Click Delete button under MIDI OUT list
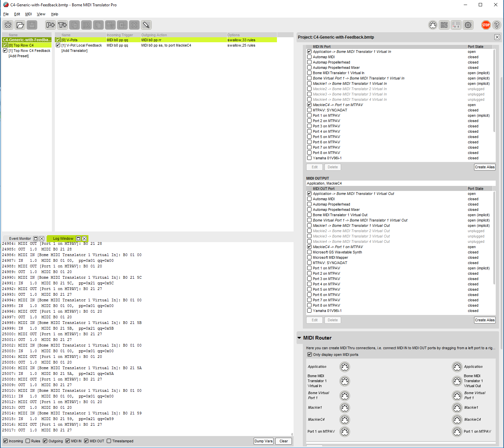This screenshot has height=448, width=504. point(333,320)
